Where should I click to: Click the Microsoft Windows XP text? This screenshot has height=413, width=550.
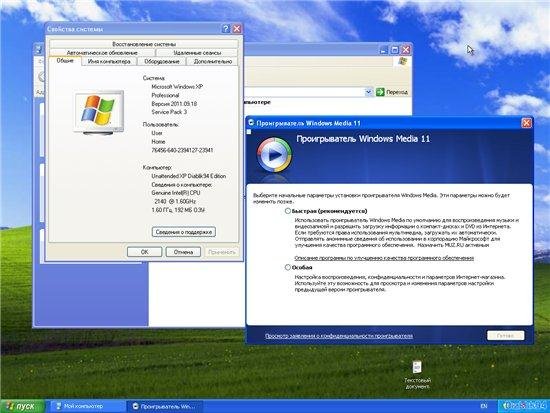177,87
